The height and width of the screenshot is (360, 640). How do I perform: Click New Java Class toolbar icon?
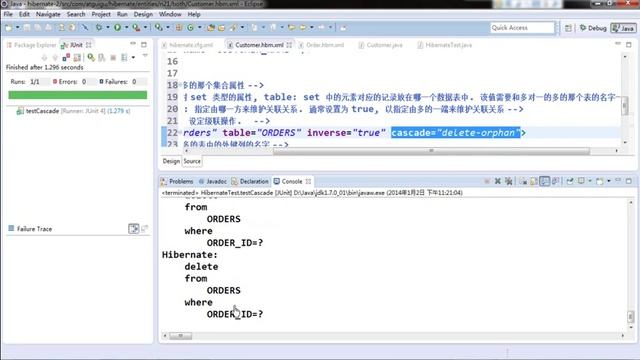pos(191,28)
